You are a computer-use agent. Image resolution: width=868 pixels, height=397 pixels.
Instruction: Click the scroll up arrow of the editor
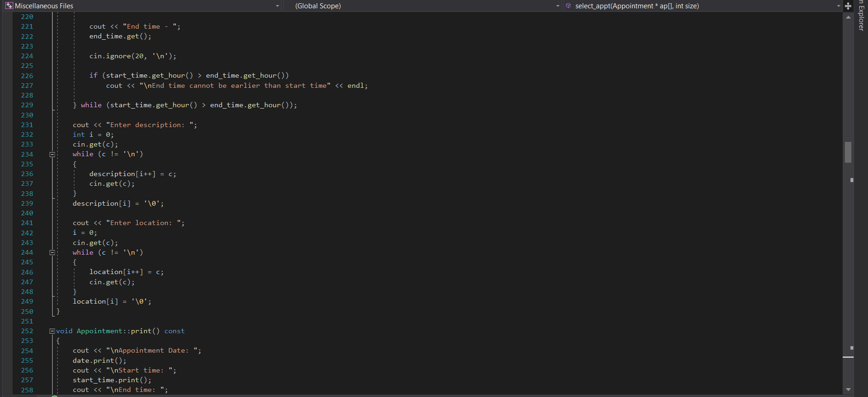coord(848,18)
